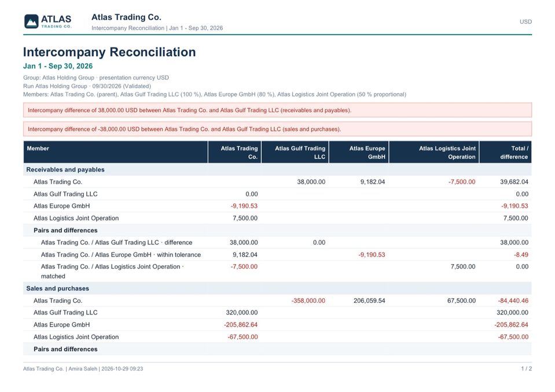Open the sales and purchases difference alert
The image size is (555, 392).
[278, 129]
